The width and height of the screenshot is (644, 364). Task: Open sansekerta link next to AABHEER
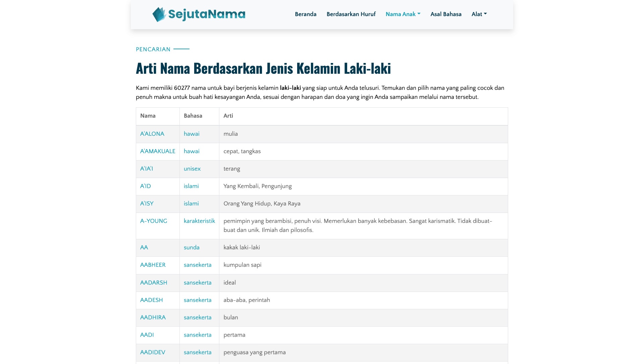[197, 265]
